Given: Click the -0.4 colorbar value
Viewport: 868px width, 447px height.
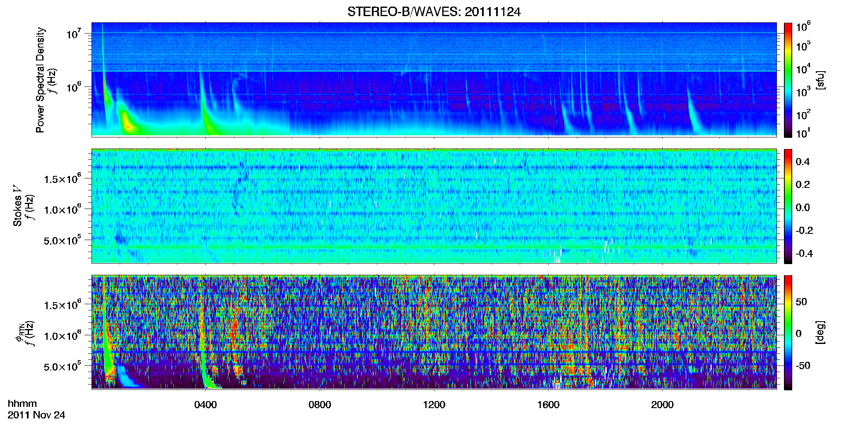Looking at the screenshot, I should [x=804, y=253].
